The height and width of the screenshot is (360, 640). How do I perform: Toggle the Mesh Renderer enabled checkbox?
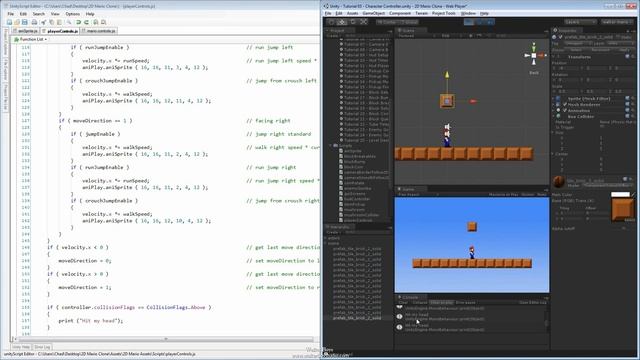point(565,104)
